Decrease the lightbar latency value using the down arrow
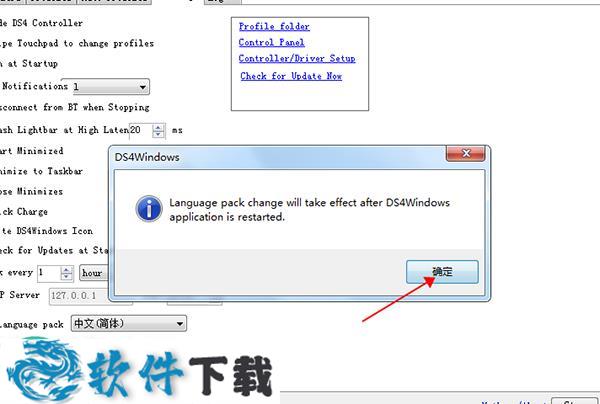The height and width of the screenshot is (404, 600). coord(158,134)
